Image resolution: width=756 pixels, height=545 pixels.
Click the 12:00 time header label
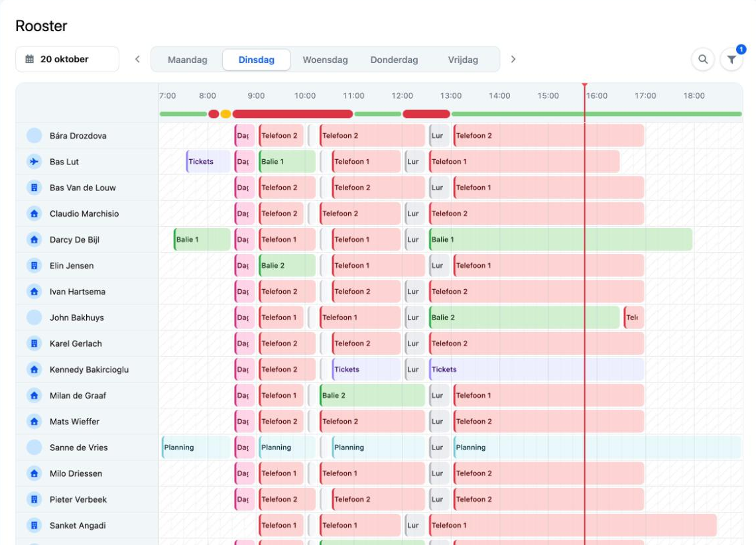[x=402, y=96]
